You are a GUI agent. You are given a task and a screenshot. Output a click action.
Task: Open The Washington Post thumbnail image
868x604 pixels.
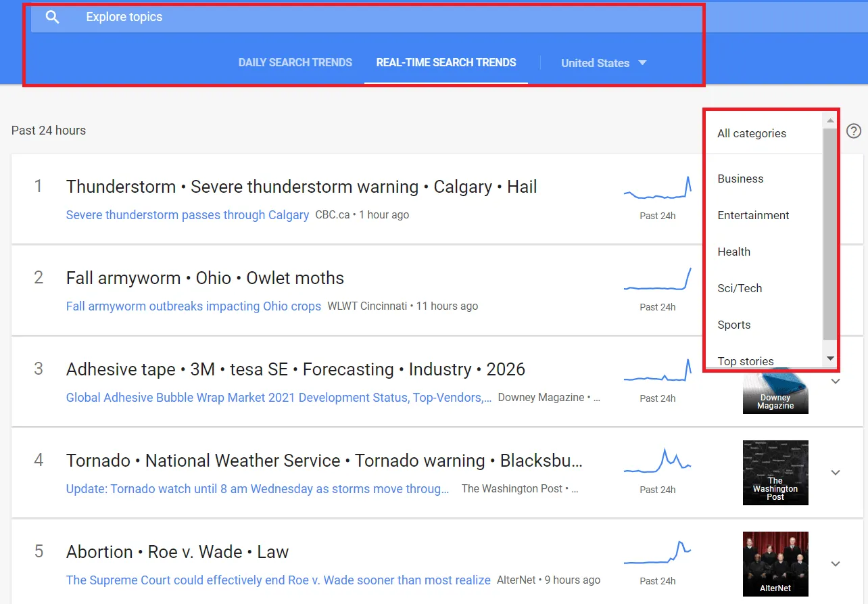(x=775, y=473)
